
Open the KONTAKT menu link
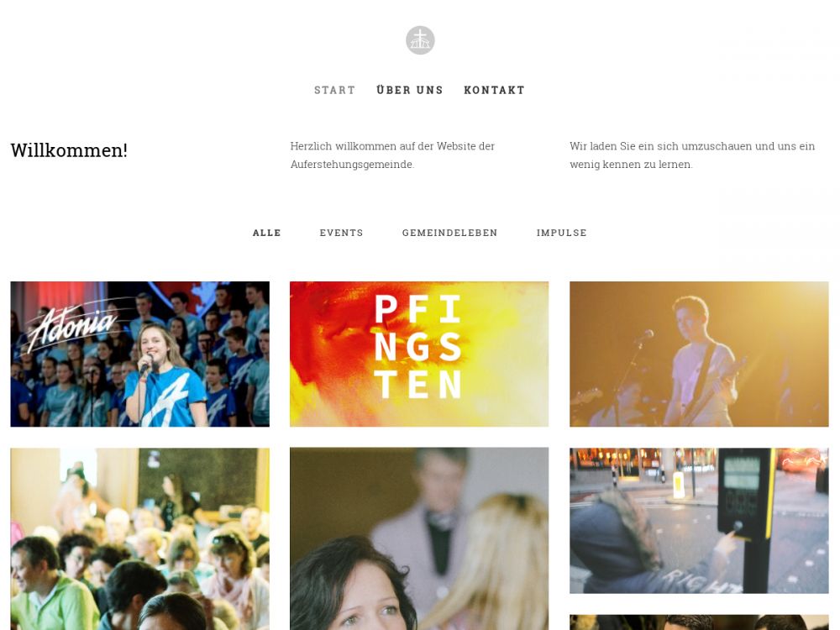(495, 90)
